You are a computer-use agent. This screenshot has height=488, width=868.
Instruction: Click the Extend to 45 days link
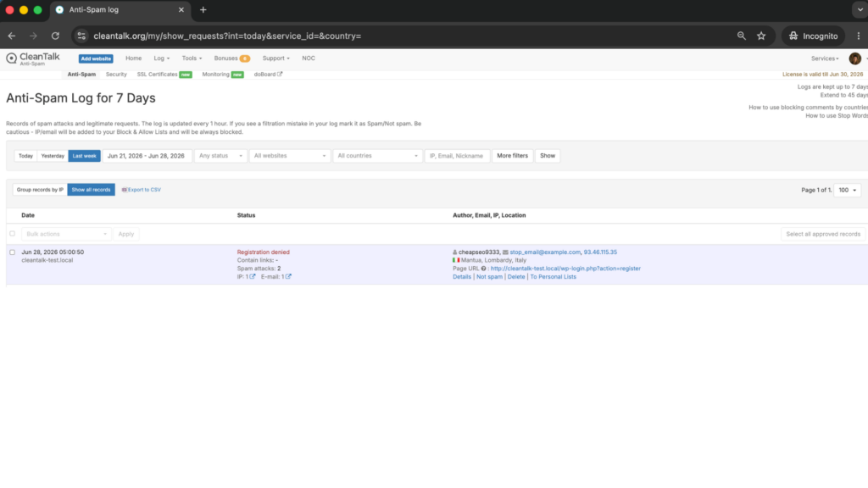(x=843, y=95)
